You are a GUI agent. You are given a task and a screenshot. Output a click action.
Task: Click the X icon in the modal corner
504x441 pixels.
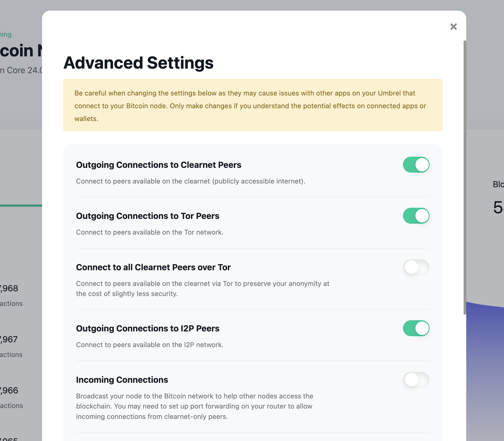453,27
